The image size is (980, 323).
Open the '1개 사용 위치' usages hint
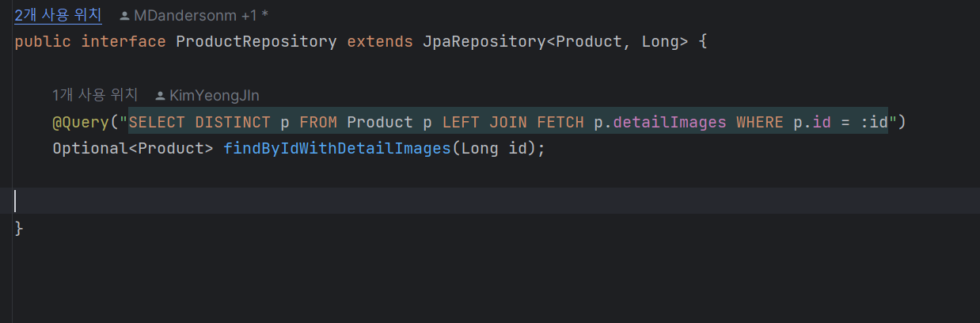coord(95,95)
